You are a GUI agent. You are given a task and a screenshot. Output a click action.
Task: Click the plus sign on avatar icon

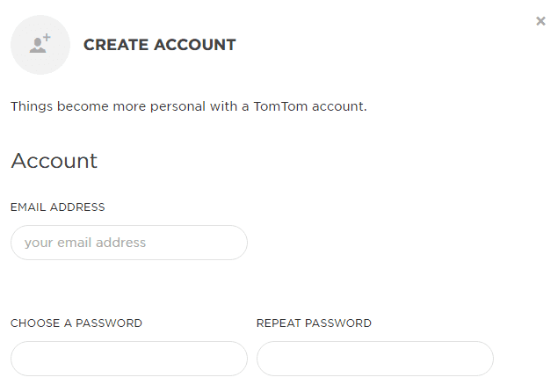47,37
